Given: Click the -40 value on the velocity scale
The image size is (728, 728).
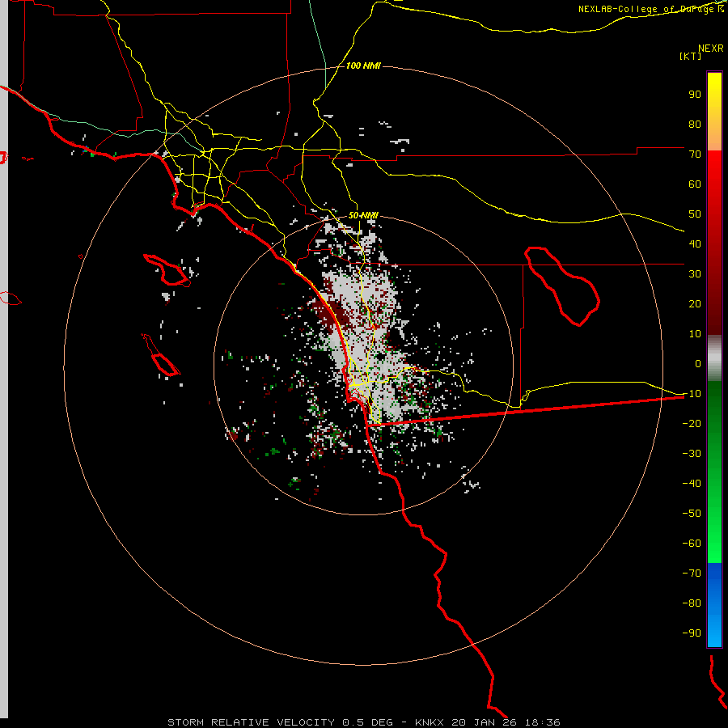Looking at the screenshot, I should pyautogui.click(x=692, y=484).
